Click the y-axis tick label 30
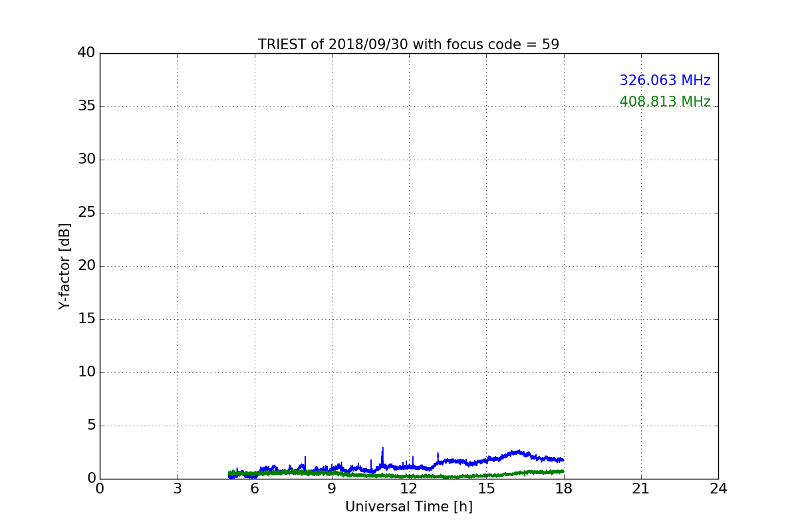The width and height of the screenshot is (798, 532). click(86, 160)
